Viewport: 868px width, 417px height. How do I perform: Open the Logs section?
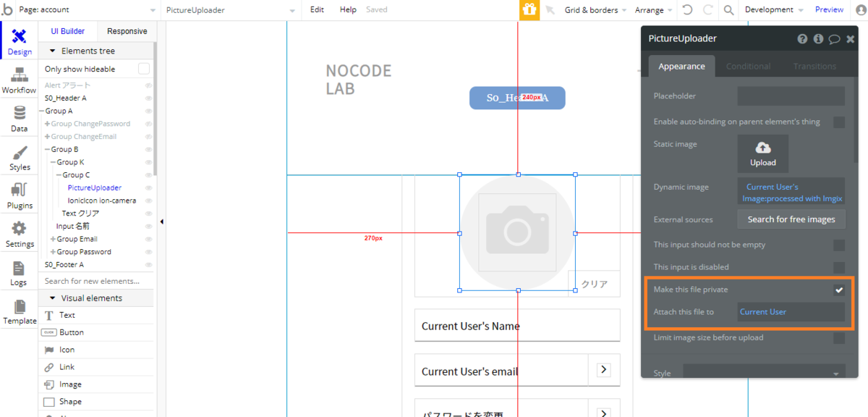pyautogui.click(x=19, y=273)
